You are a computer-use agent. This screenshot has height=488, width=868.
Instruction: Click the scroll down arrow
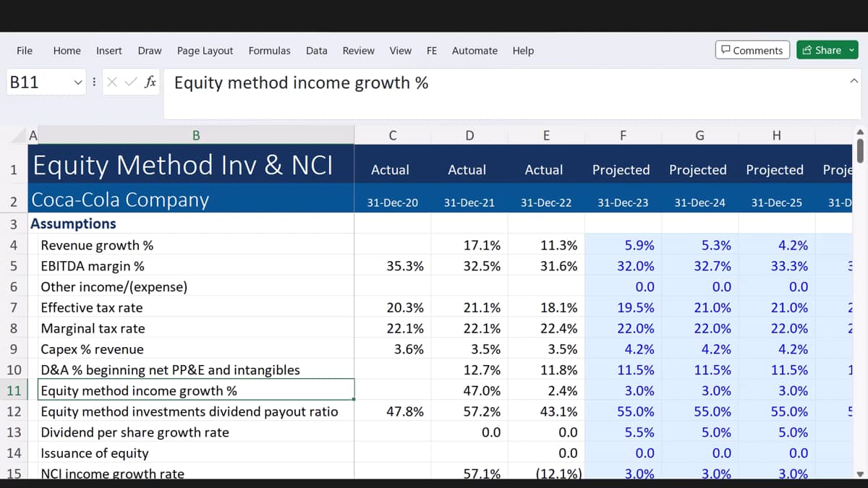coord(860,474)
